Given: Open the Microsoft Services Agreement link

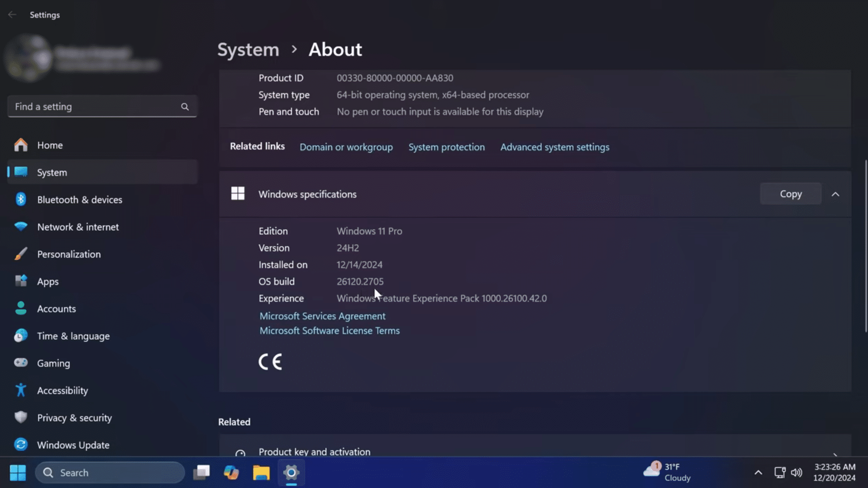Looking at the screenshot, I should click(322, 316).
